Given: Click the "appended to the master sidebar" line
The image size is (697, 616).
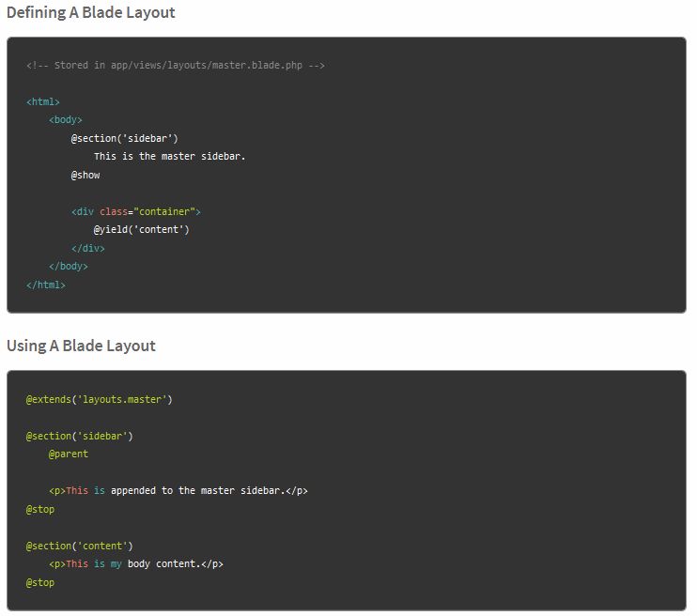Looking at the screenshot, I should (178, 490).
